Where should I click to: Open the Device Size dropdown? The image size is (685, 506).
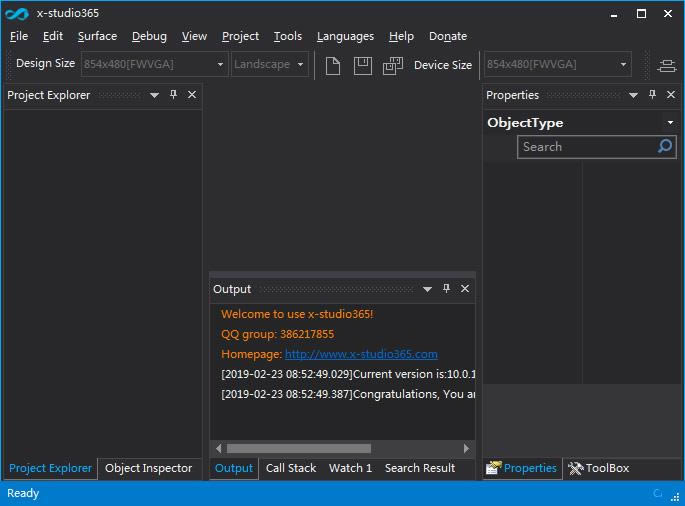pyautogui.click(x=623, y=64)
